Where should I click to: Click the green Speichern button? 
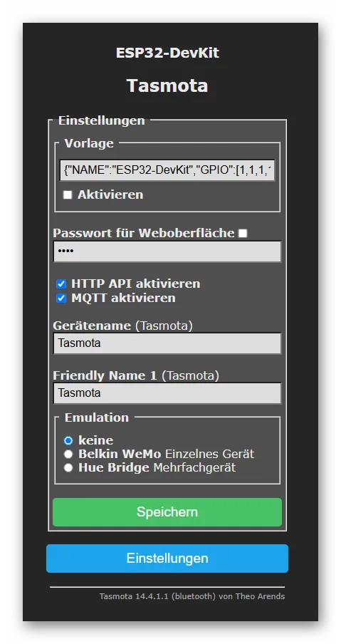(167, 512)
